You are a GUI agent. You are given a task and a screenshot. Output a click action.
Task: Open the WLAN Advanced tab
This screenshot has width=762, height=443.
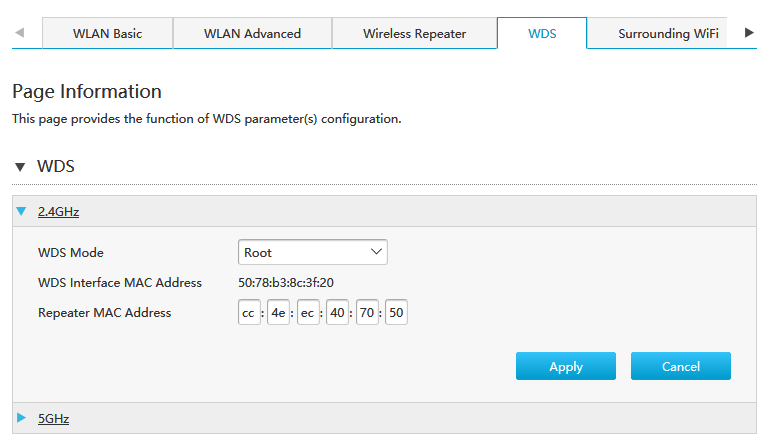coord(252,33)
